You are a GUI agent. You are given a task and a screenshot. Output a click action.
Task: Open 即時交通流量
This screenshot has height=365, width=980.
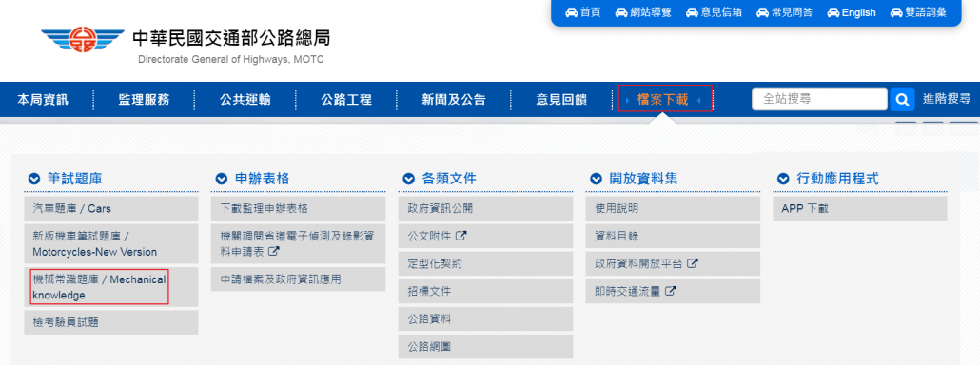[x=673, y=292]
